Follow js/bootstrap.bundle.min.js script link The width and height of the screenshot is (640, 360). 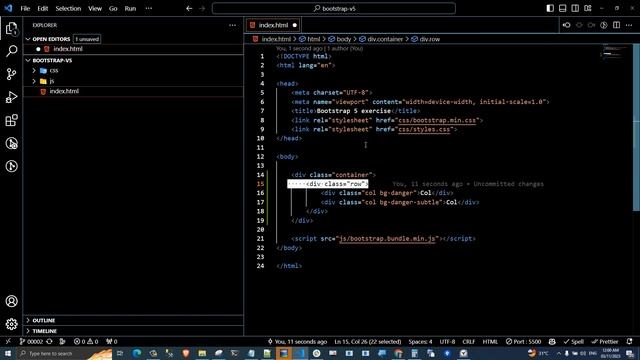tap(387, 238)
